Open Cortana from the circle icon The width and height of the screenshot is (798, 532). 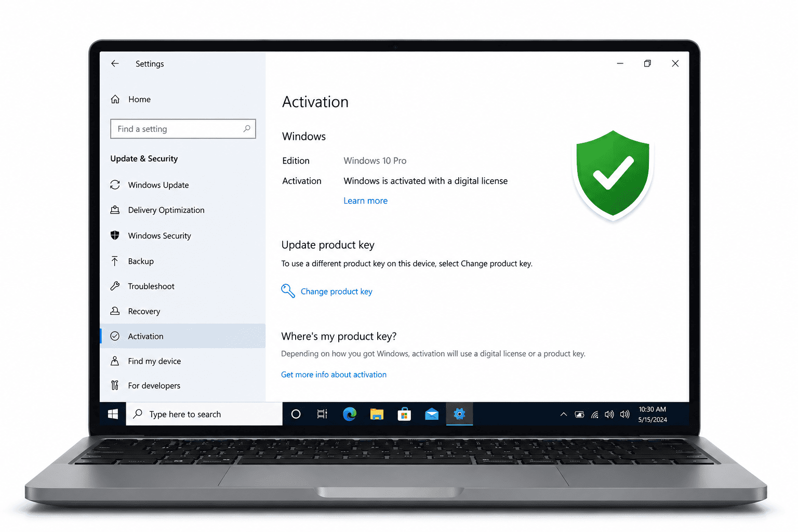click(296, 414)
